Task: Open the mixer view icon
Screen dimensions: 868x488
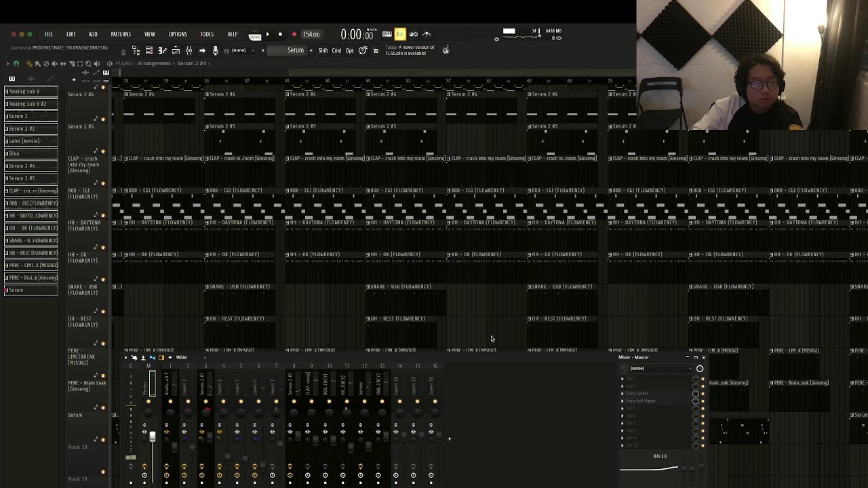Action: (x=189, y=50)
